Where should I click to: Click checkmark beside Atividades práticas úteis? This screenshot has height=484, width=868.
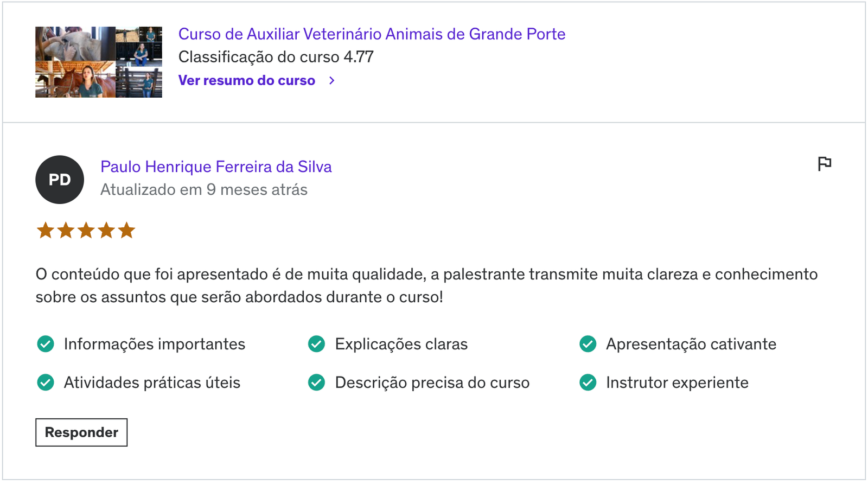[x=46, y=383]
